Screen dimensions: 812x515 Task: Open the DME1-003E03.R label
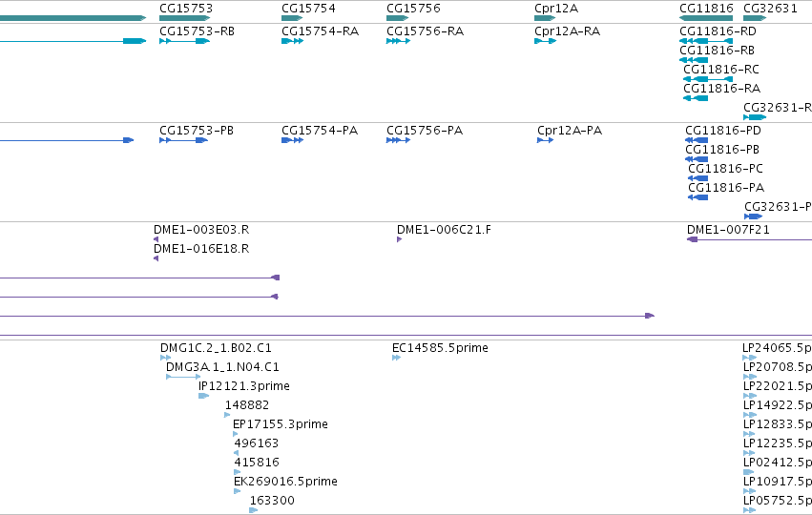pos(201,229)
